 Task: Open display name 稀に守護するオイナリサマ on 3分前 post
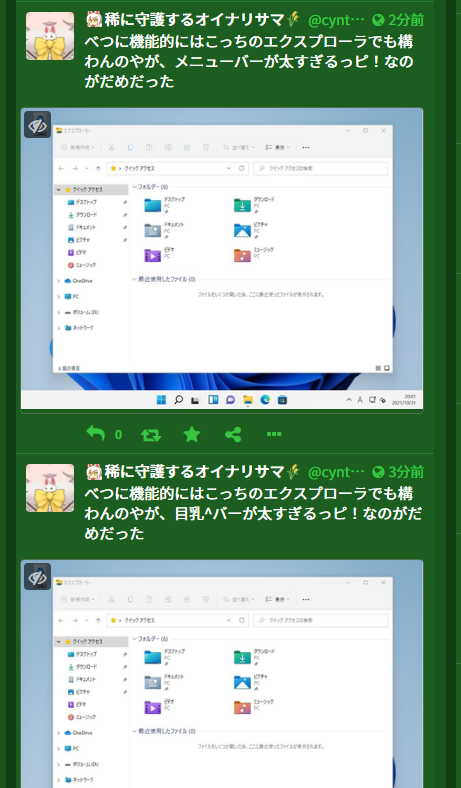194,471
